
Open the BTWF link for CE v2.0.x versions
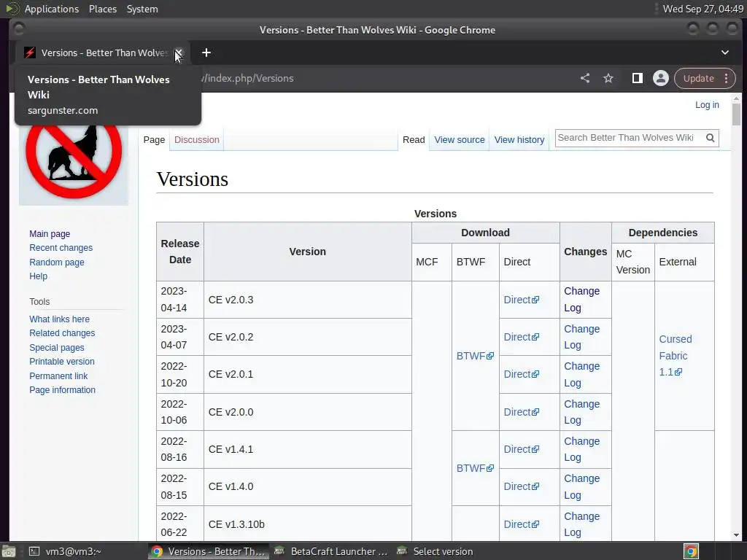pyautogui.click(x=475, y=356)
